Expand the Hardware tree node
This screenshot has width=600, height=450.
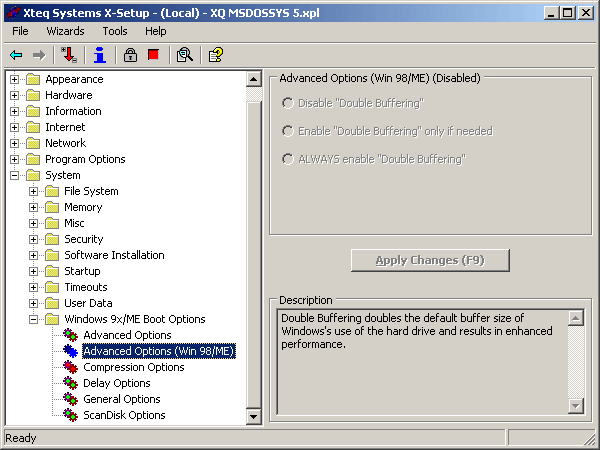[x=15, y=95]
